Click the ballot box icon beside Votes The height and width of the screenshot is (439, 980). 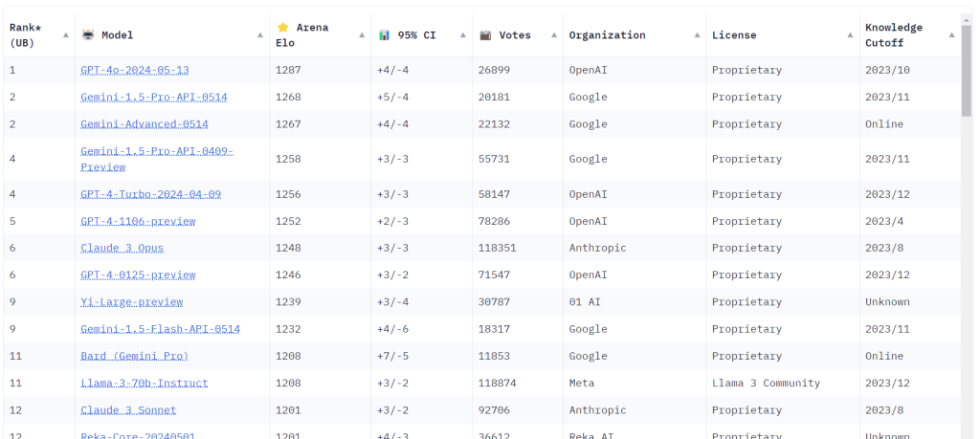pyautogui.click(x=485, y=35)
